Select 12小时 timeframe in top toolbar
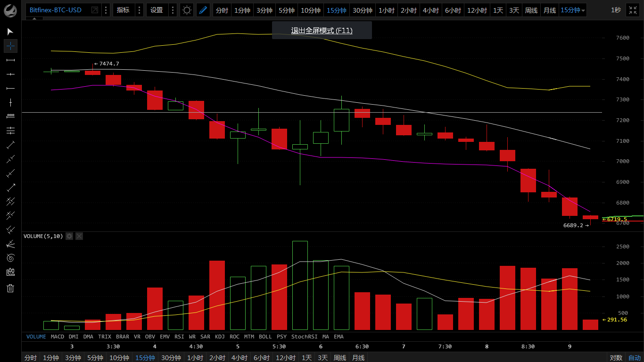 (477, 10)
